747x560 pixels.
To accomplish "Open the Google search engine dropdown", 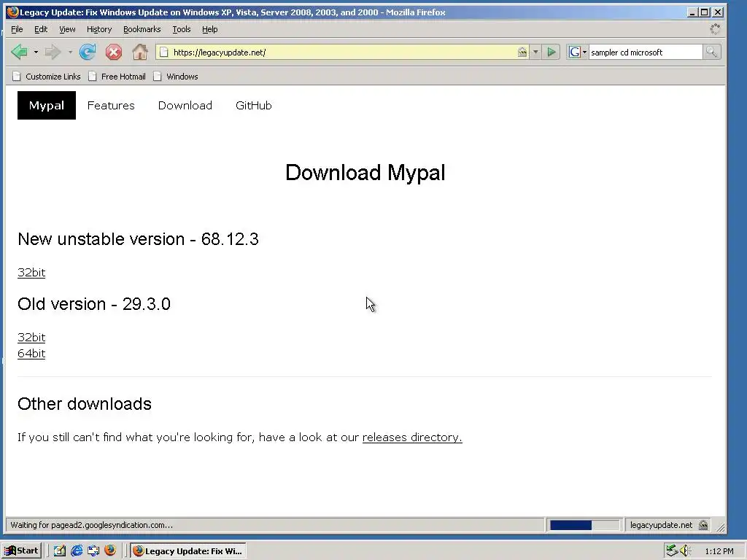I will tap(578, 52).
